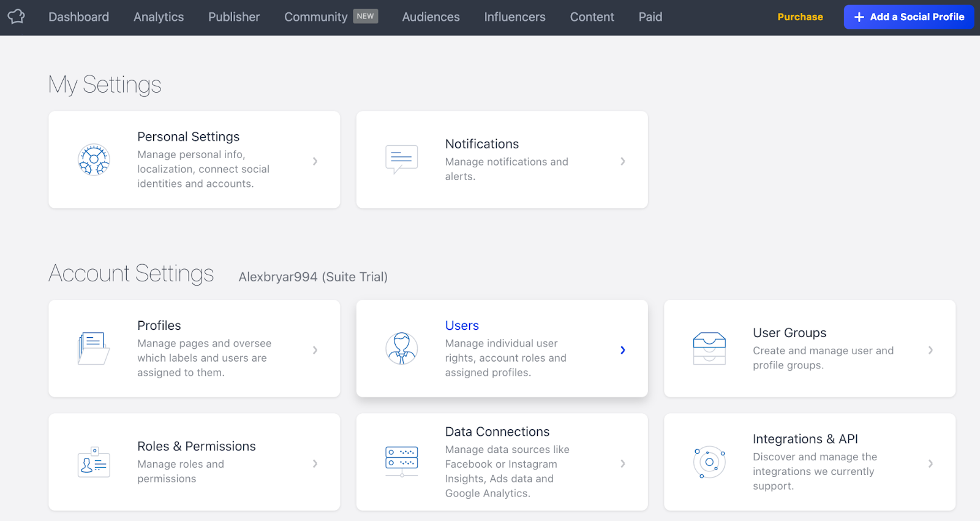980x521 pixels.
Task: Click the blue Users title link
Action: [x=462, y=325]
